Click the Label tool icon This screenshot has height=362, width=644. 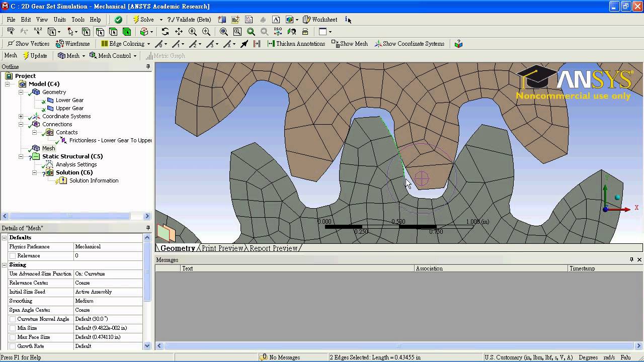(x=11, y=32)
